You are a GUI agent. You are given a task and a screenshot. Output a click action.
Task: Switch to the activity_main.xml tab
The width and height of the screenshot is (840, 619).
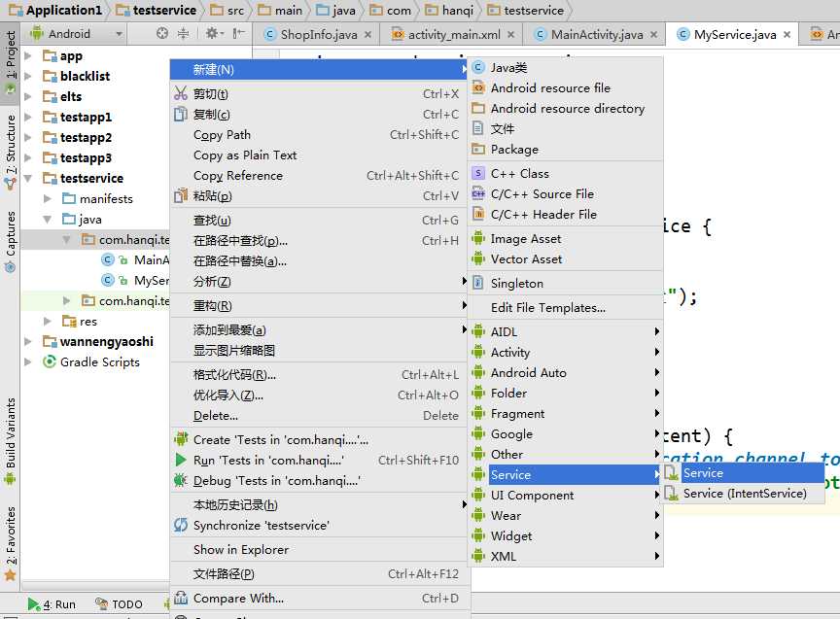click(x=453, y=35)
